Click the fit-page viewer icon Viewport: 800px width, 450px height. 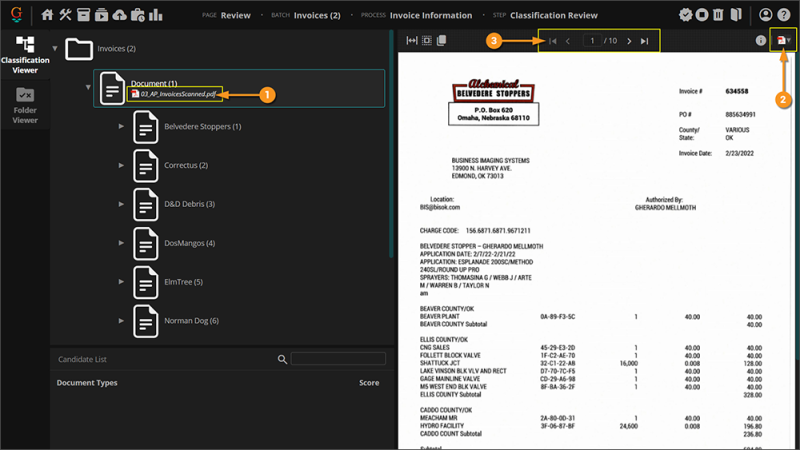point(427,40)
